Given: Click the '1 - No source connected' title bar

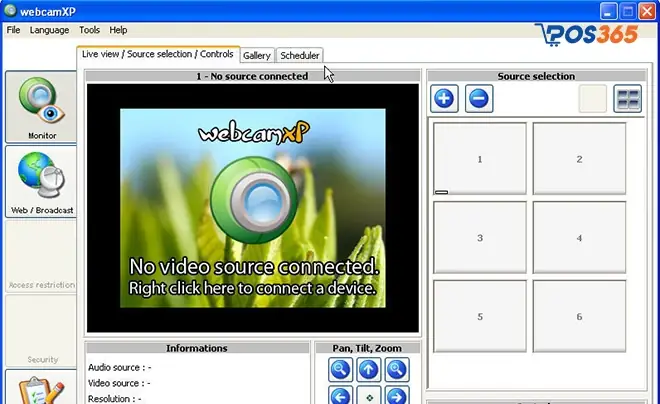Looking at the screenshot, I should click(x=253, y=76).
